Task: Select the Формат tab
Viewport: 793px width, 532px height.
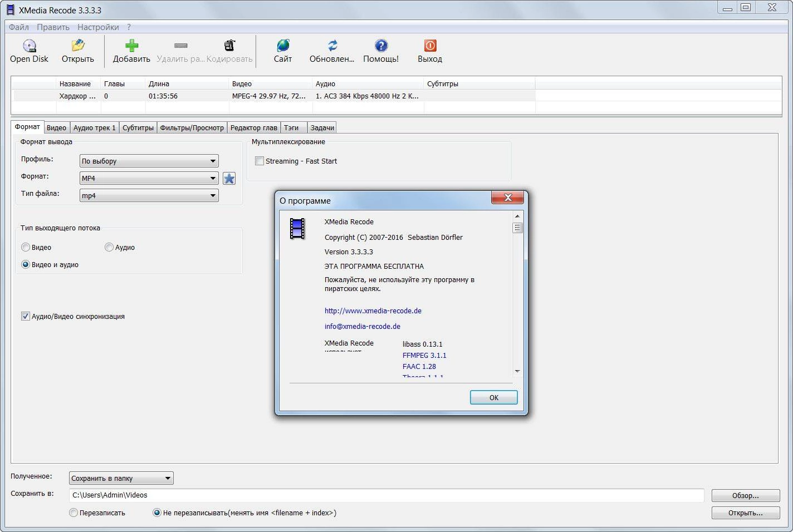Action: pos(27,126)
